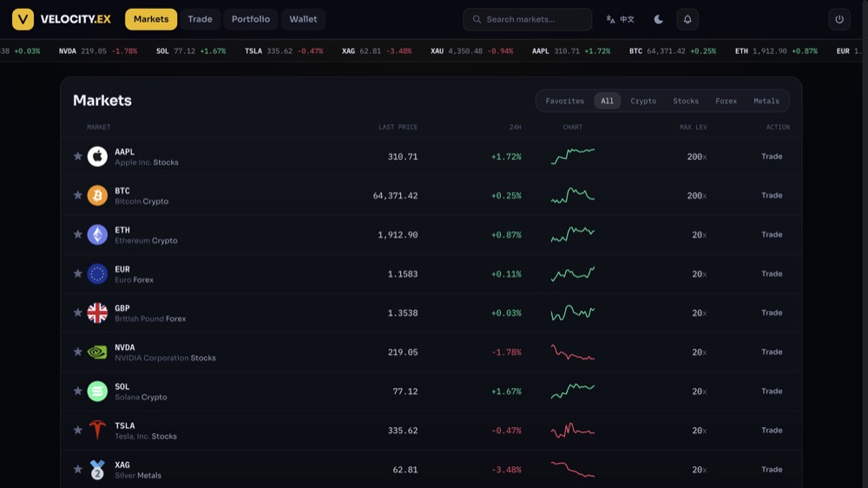
Task: Click Trade for SOL row
Action: (x=772, y=391)
